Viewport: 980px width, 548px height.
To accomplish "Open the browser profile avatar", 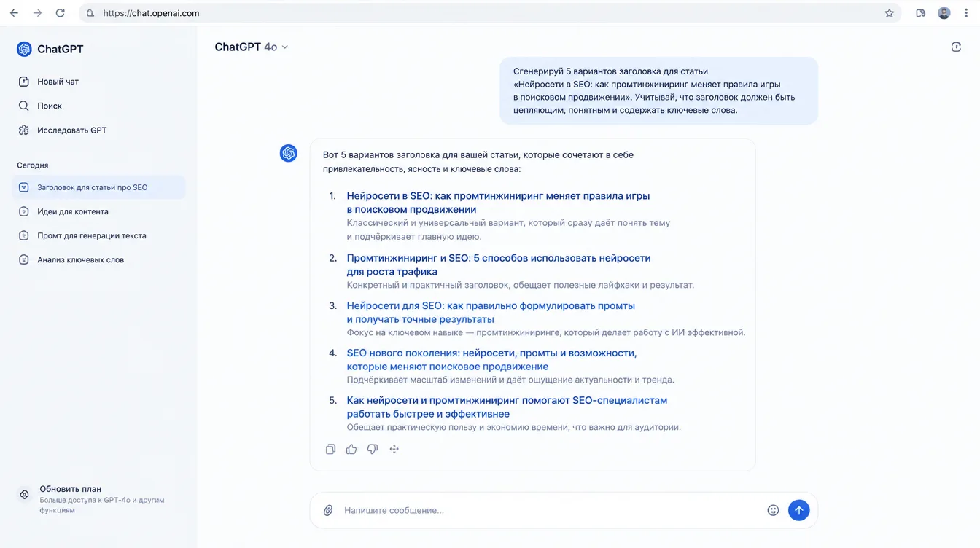I will 944,13.
